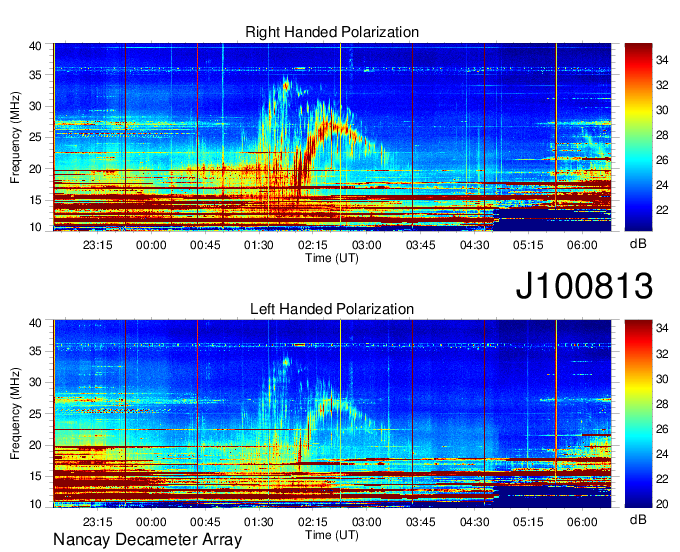Select the large 'J100813' label
680x552 pixels.
pos(584,286)
